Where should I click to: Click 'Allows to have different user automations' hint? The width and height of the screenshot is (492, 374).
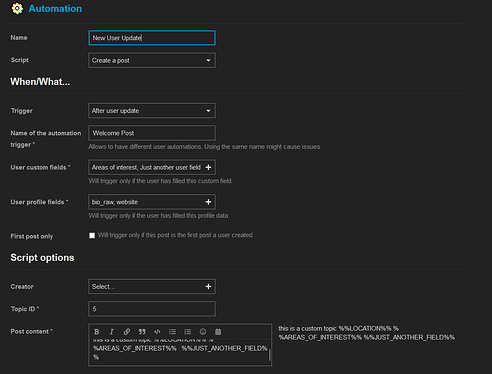tap(205, 147)
